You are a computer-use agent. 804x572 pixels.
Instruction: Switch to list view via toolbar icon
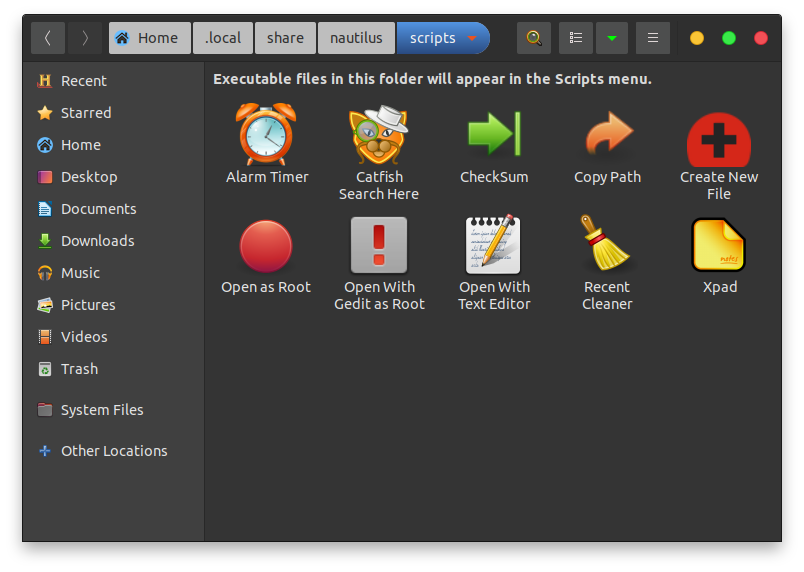point(576,38)
